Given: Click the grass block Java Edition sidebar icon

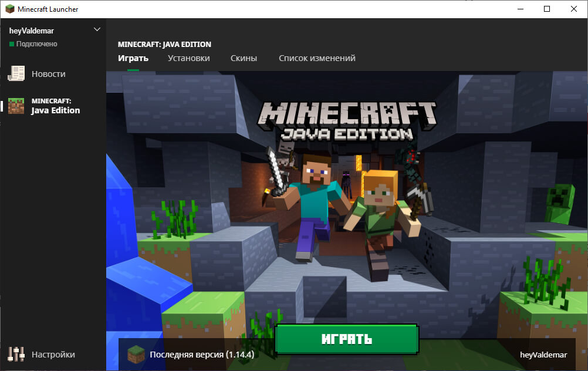Looking at the screenshot, I should click(16, 106).
